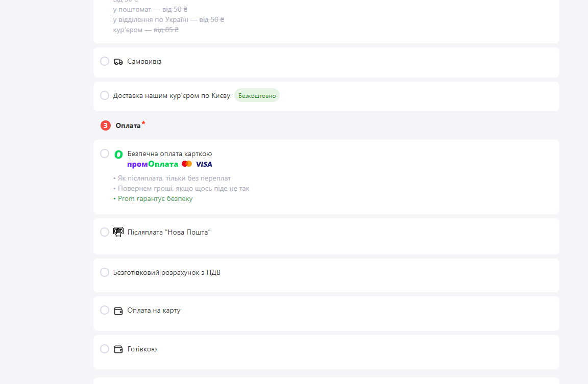This screenshot has width=588, height=384.
Task: Choose the Оплата на карту radio button
Action: tap(105, 310)
